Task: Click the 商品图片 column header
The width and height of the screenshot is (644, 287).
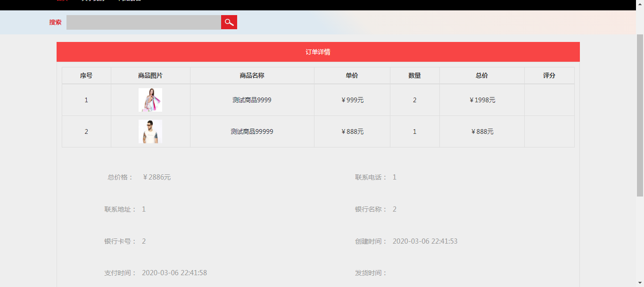Action: (x=150, y=75)
